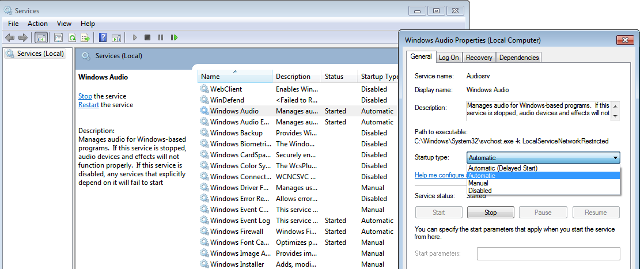Select the Windows Color Sy... service row

(x=298, y=165)
